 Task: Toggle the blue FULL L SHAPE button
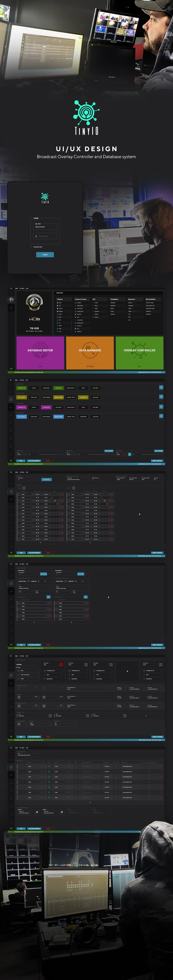tap(22, 417)
